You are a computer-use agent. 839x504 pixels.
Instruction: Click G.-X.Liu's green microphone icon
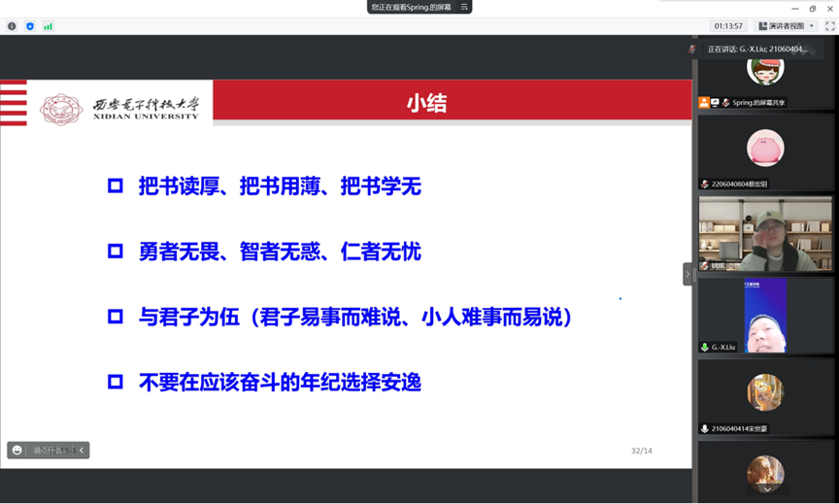click(x=705, y=347)
